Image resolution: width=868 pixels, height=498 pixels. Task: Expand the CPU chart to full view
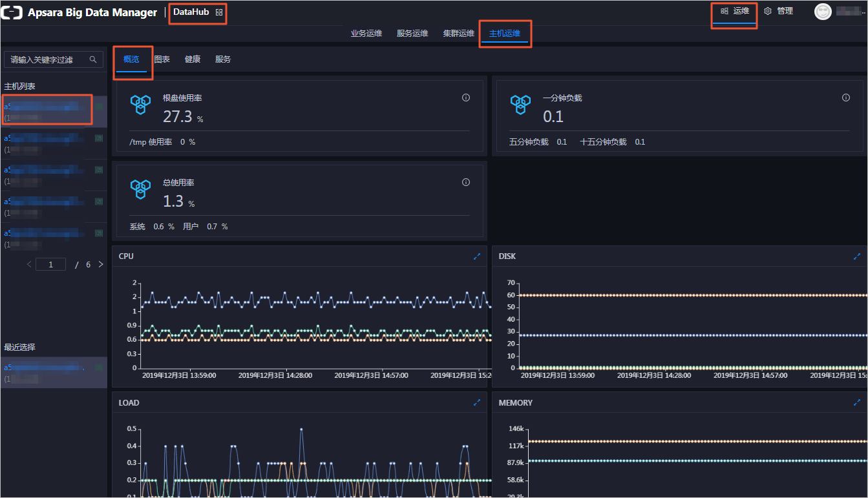click(x=477, y=256)
